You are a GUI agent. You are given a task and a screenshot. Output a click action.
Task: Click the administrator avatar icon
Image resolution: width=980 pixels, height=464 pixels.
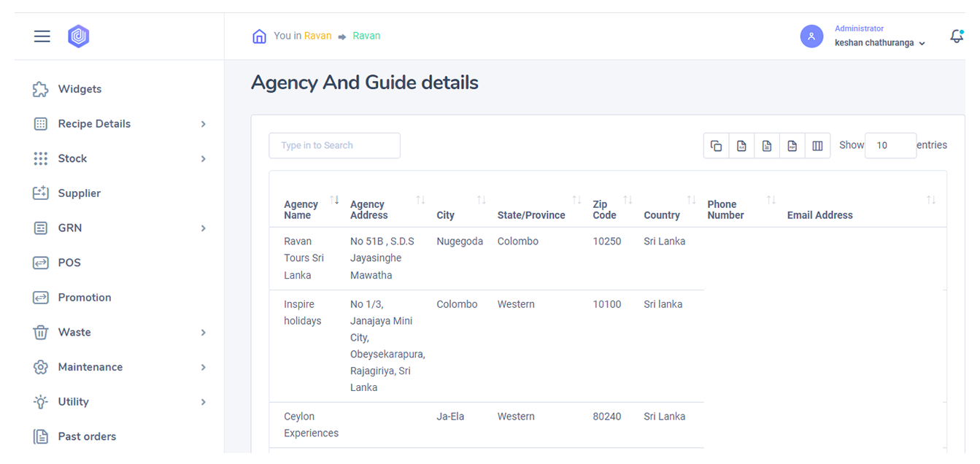[x=811, y=36]
